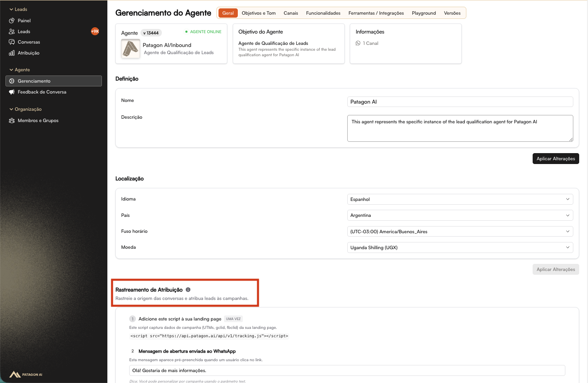Image resolution: width=588 pixels, height=383 pixels.
Task: Open the Idioma dropdown showing Espanhol
Action: tap(460, 199)
